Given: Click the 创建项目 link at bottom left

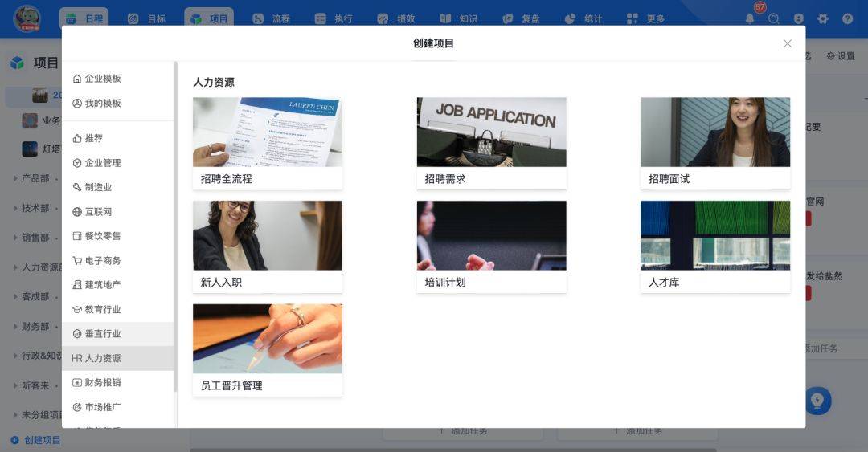Looking at the screenshot, I should click(x=36, y=441).
